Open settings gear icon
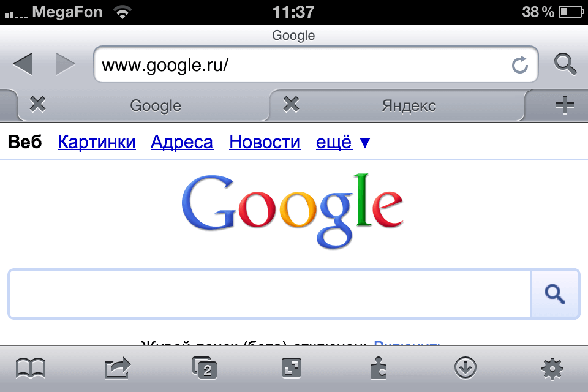588x392 pixels. tap(552, 369)
